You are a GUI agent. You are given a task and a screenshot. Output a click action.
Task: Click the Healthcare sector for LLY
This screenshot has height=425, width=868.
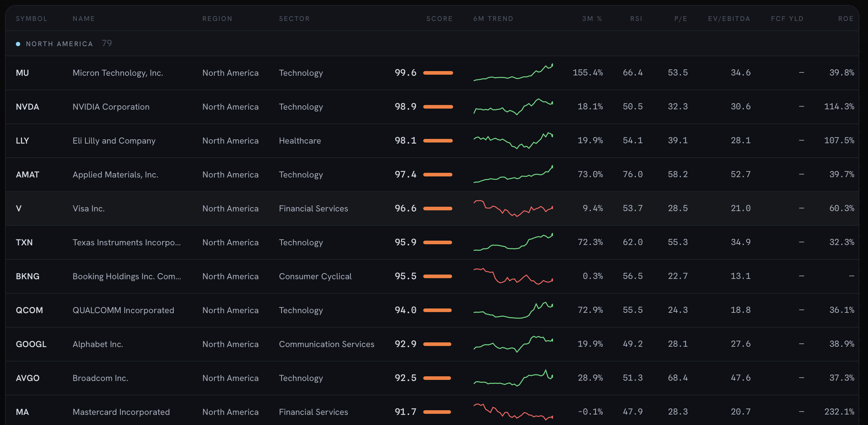tap(300, 141)
